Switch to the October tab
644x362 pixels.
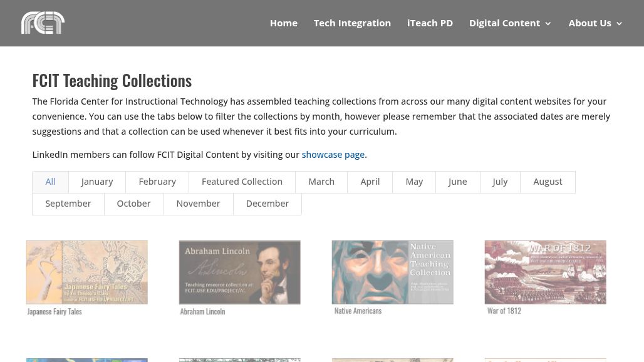pyautogui.click(x=133, y=204)
